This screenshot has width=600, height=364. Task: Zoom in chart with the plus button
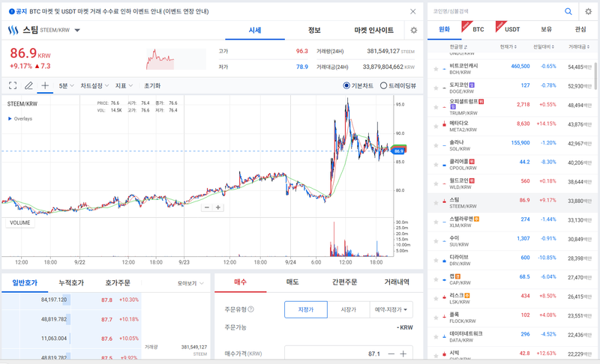pos(218,207)
